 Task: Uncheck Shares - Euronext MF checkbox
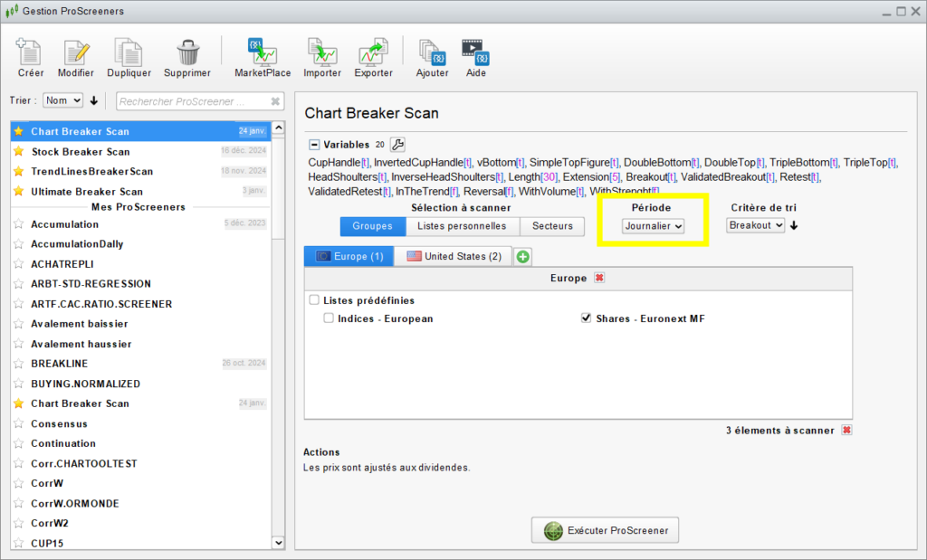[586, 318]
